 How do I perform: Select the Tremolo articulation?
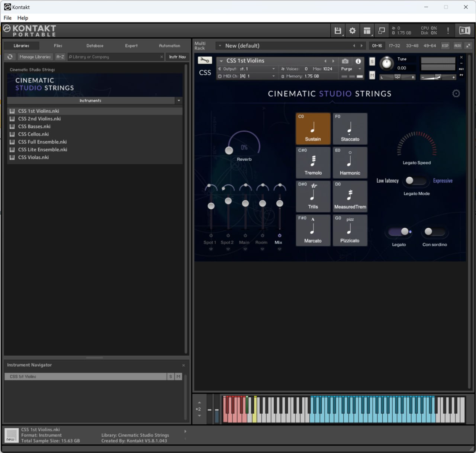[313, 163]
